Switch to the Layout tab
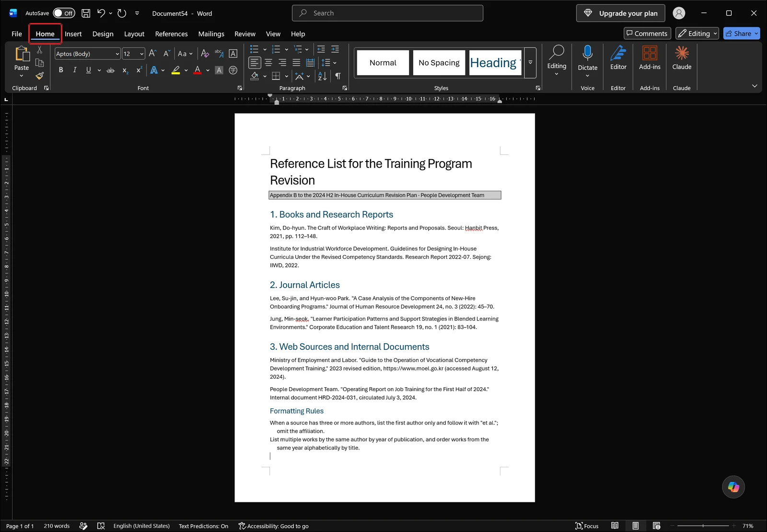767x532 pixels. [134, 34]
